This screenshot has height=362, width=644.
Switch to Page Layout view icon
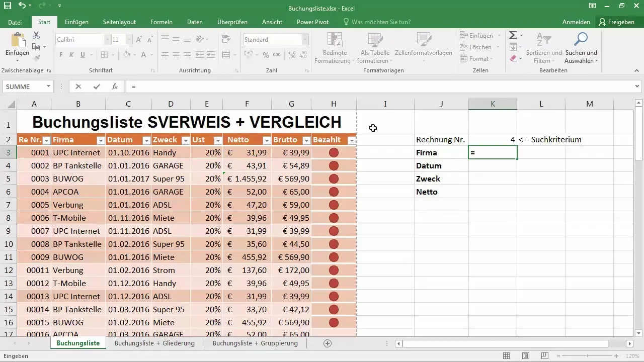525,356
